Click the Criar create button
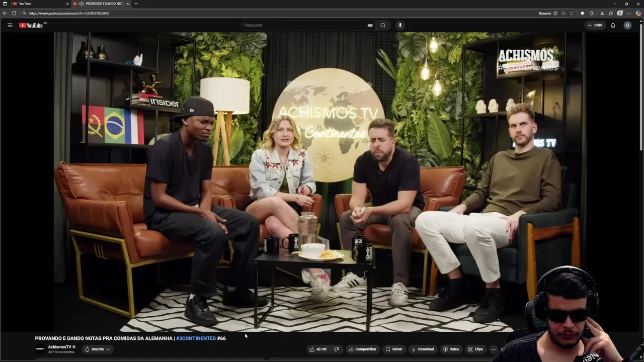 pos(595,25)
